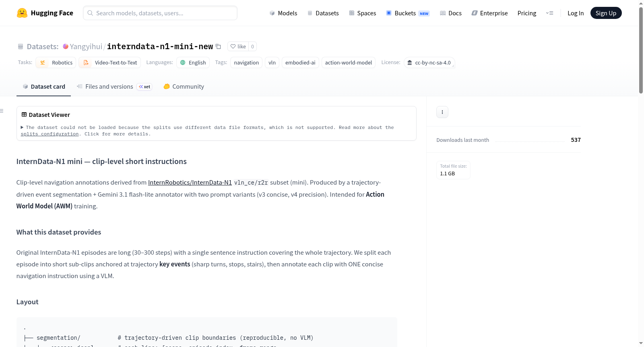Switch to the Files and versions tab
The image size is (644, 347).
[x=114, y=87]
